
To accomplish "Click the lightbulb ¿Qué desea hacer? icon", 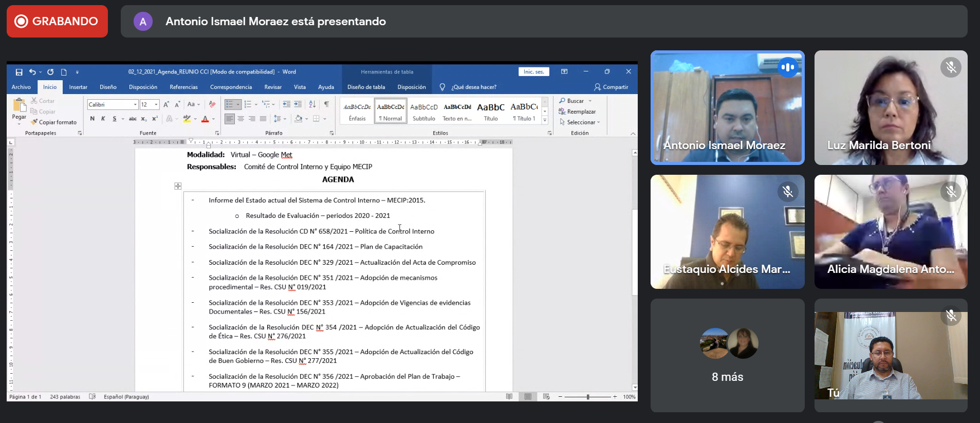I will click(442, 87).
